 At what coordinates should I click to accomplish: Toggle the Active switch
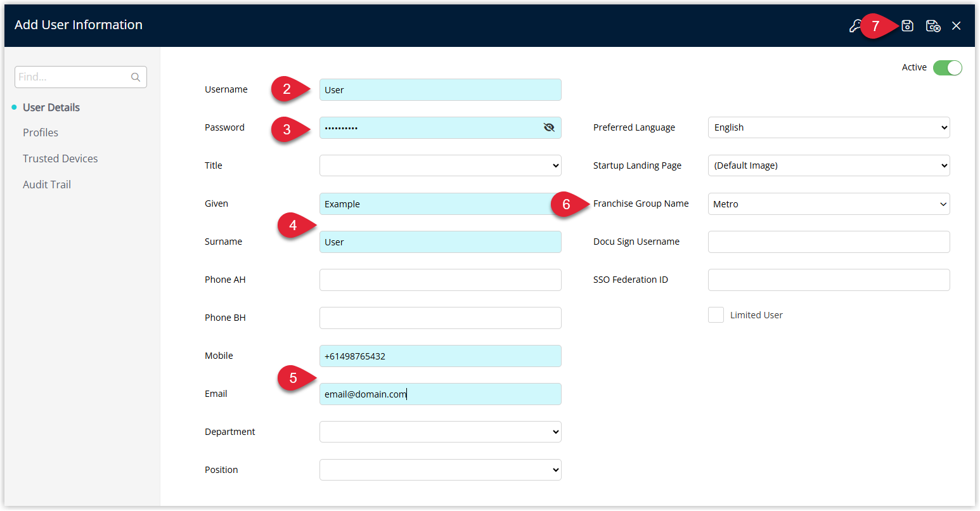pos(947,68)
